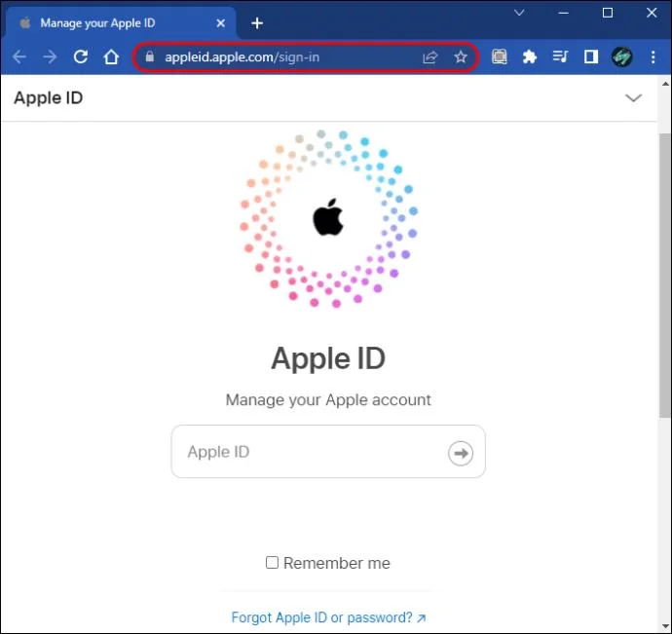Open the media control playlist icon
672x634 pixels.
(560, 56)
